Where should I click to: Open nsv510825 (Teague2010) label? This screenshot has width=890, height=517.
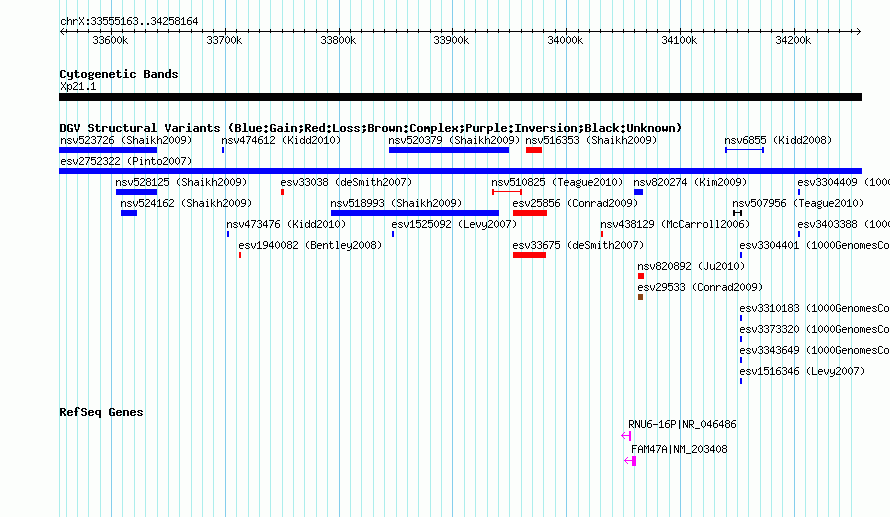tap(557, 182)
